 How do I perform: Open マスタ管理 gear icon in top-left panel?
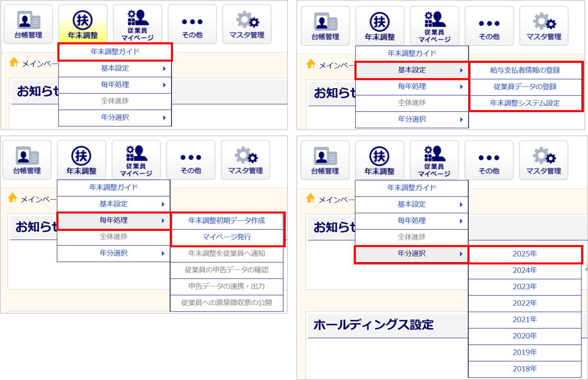pos(247,24)
